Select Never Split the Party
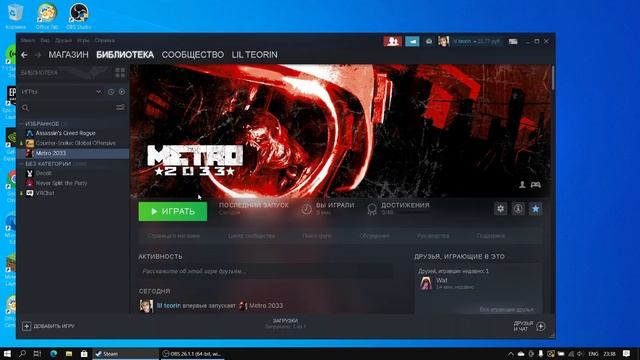Viewport: 640px width, 360px height. (x=61, y=183)
